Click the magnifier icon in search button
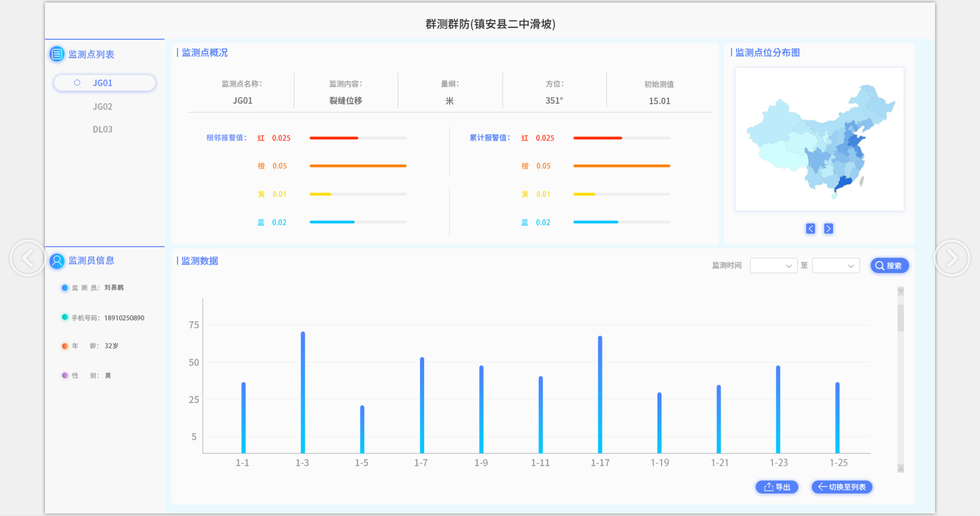Image resolution: width=980 pixels, height=516 pixels. tap(879, 266)
